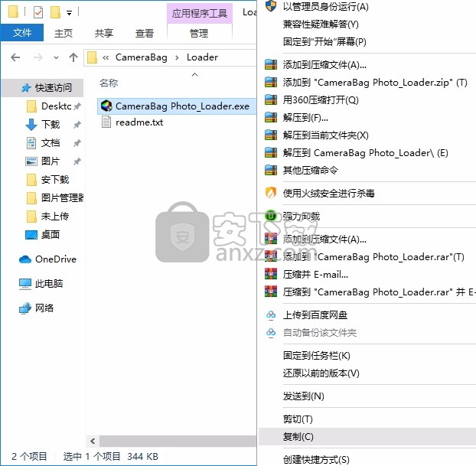Image resolution: width=476 pixels, height=466 pixels.
Task: Click Loader in the address bar
Action: click(202, 57)
